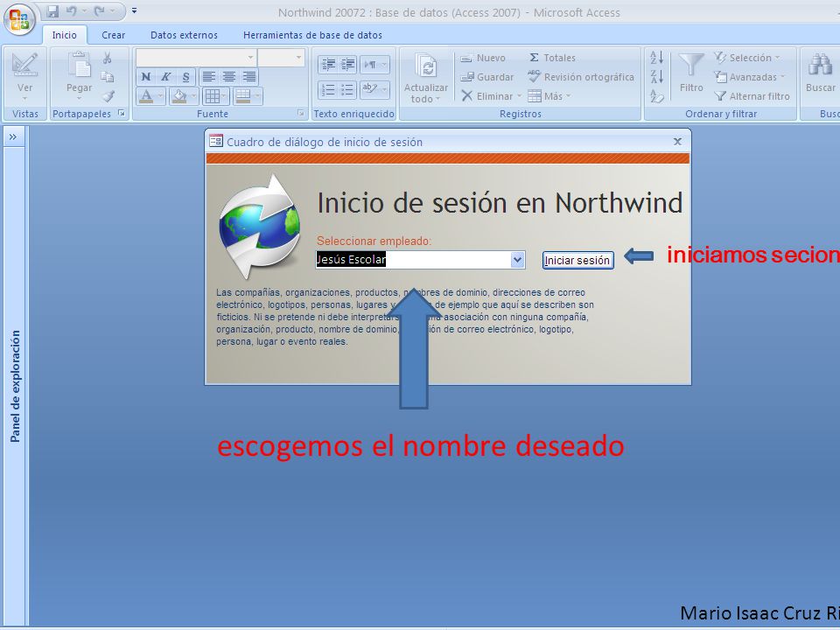The height and width of the screenshot is (630, 840).
Task: Click the dialog title bar form icon
Action: 216,142
